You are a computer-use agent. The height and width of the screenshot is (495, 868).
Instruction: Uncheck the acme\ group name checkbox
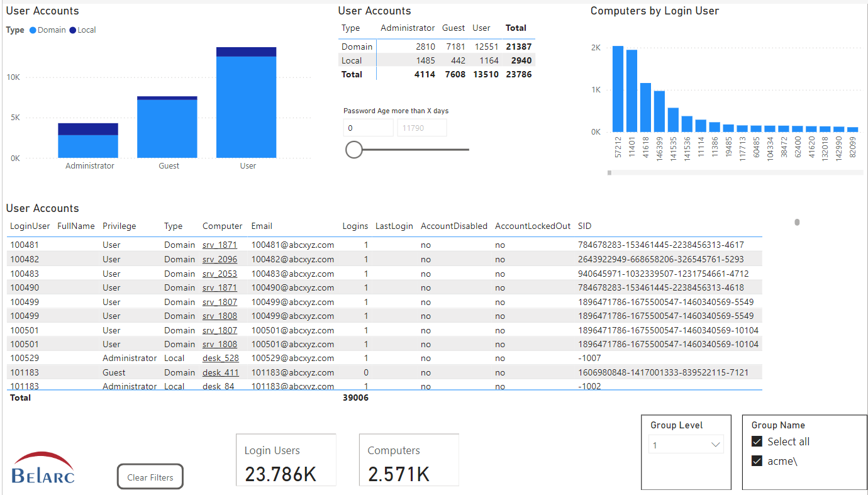(x=757, y=461)
